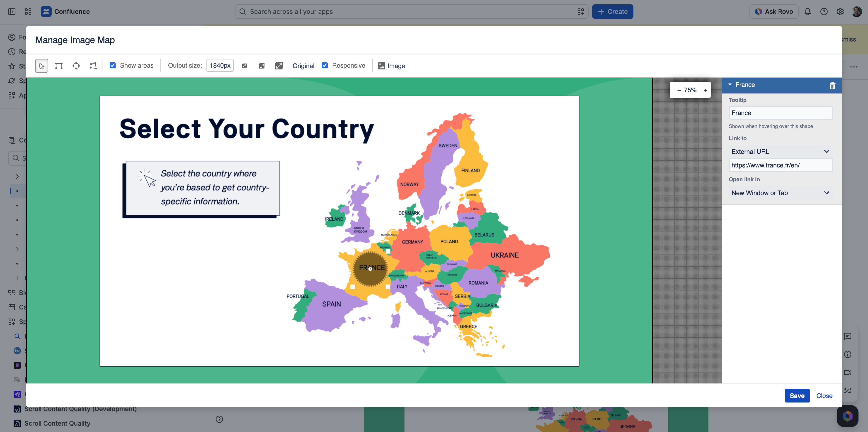The width and height of the screenshot is (868, 432).
Task: Edit the Tooltip field containing France
Action: point(780,113)
